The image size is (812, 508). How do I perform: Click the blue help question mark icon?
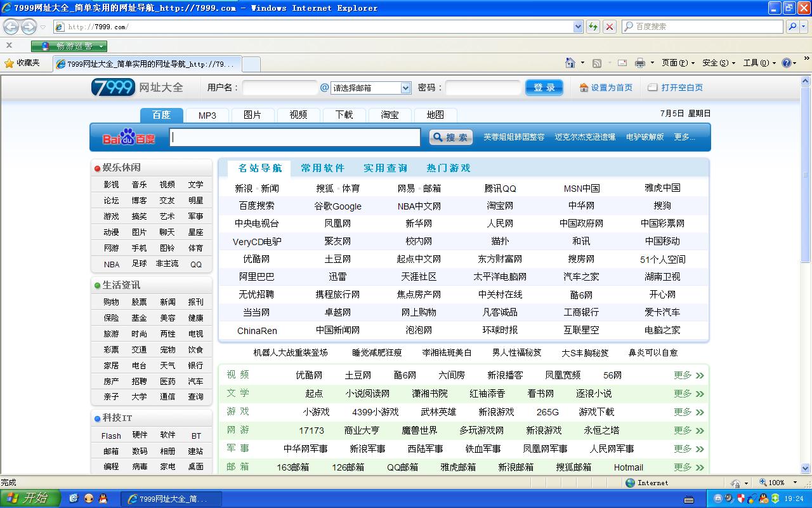coord(787,63)
